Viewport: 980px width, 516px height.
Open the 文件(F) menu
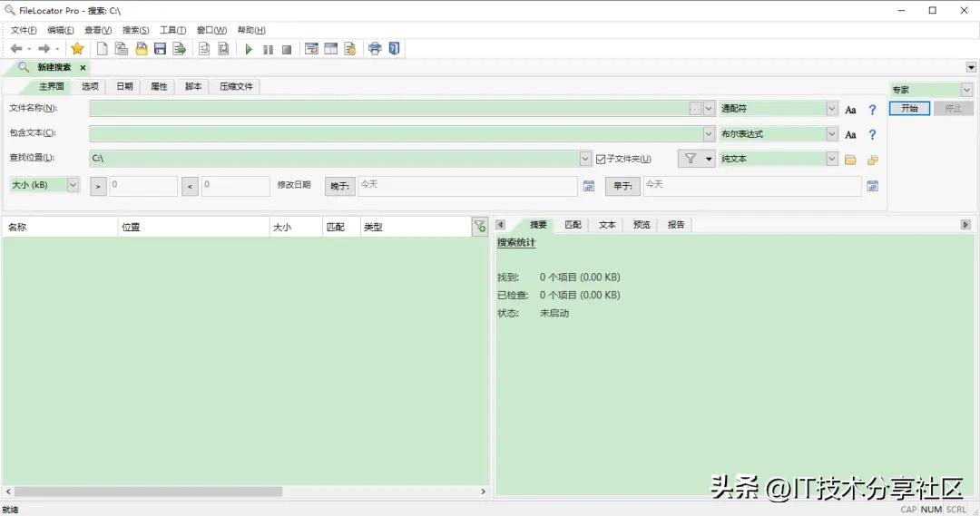(24, 30)
